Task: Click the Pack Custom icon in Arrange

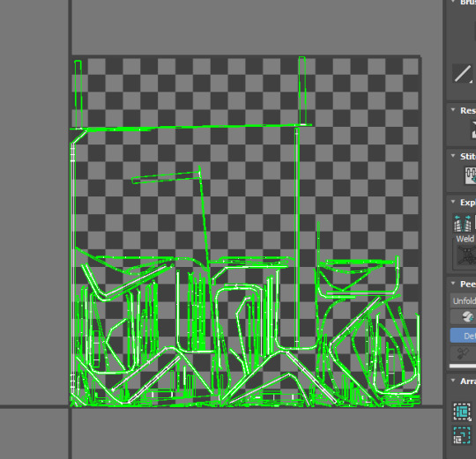Action: (462, 412)
